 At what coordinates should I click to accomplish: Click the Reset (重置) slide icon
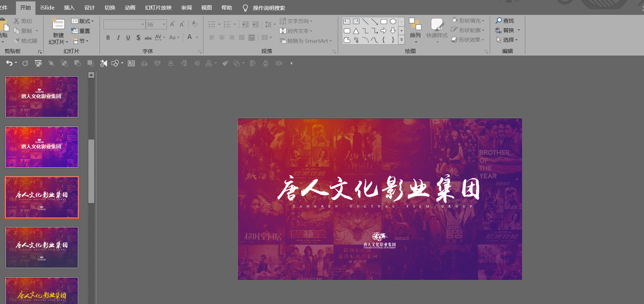[74, 31]
